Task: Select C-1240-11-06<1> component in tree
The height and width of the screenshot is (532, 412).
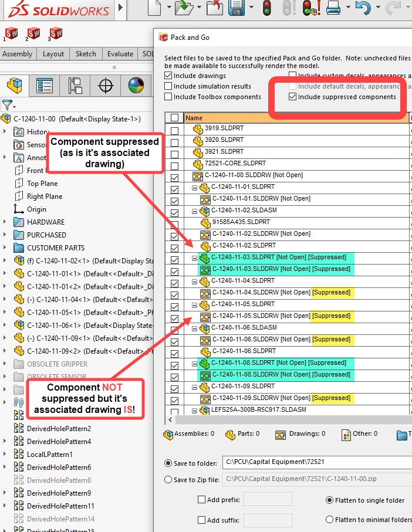Action: [x=90, y=326]
